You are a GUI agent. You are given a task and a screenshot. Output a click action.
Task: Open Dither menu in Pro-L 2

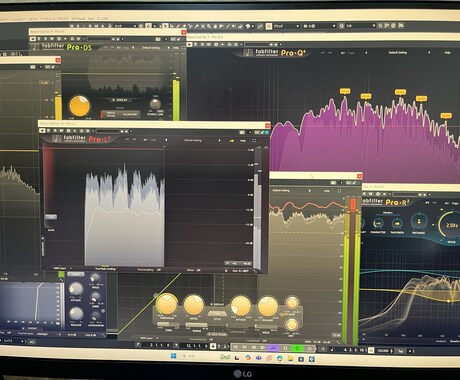pos(193,270)
